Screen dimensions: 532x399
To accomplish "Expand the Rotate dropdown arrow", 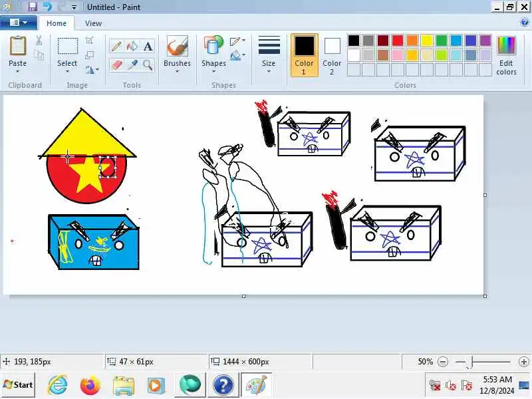I will click(97, 70).
